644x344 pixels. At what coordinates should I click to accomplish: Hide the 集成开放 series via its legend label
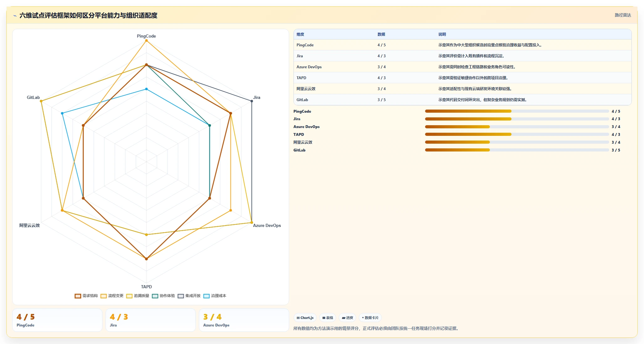(x=193, y=296)
